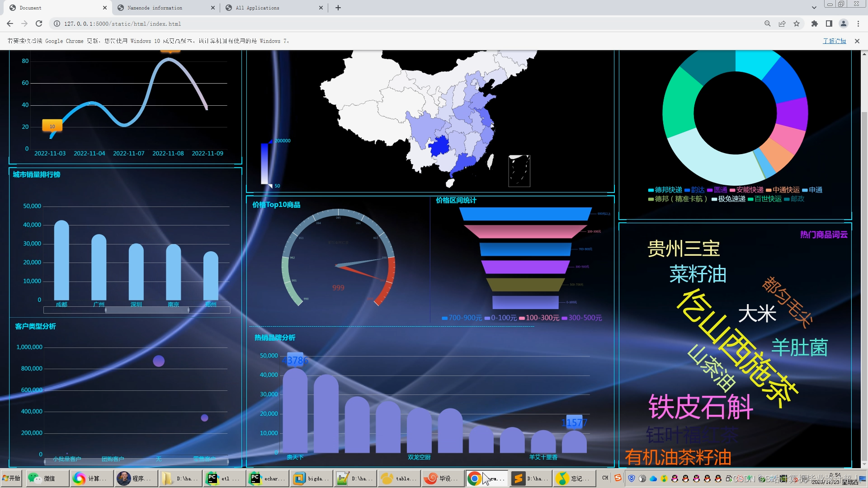Click the customer type chart zoom slider

tap(136, 461)
